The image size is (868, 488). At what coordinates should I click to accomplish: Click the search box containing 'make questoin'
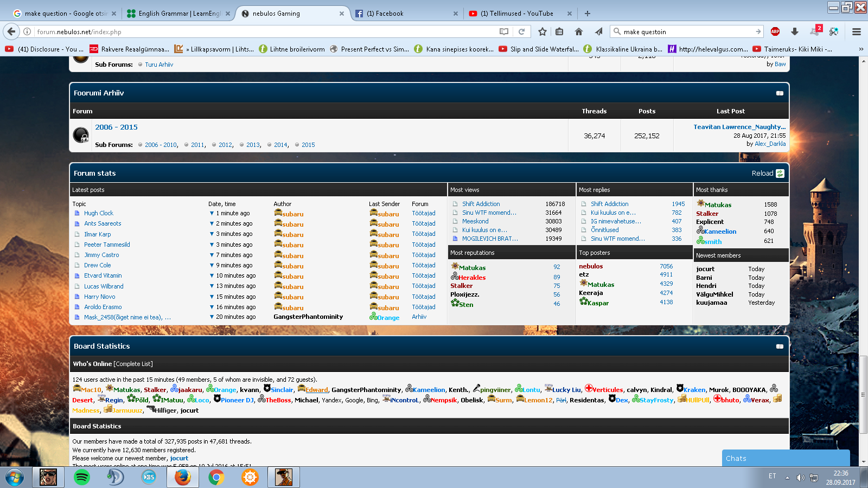coord(687,31)
